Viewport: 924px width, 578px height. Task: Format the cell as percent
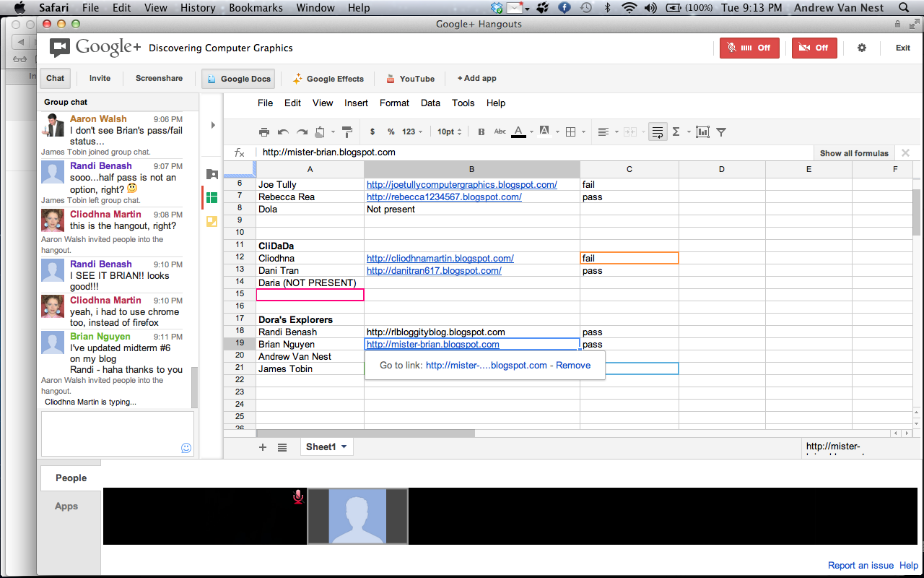click(391, 131)
